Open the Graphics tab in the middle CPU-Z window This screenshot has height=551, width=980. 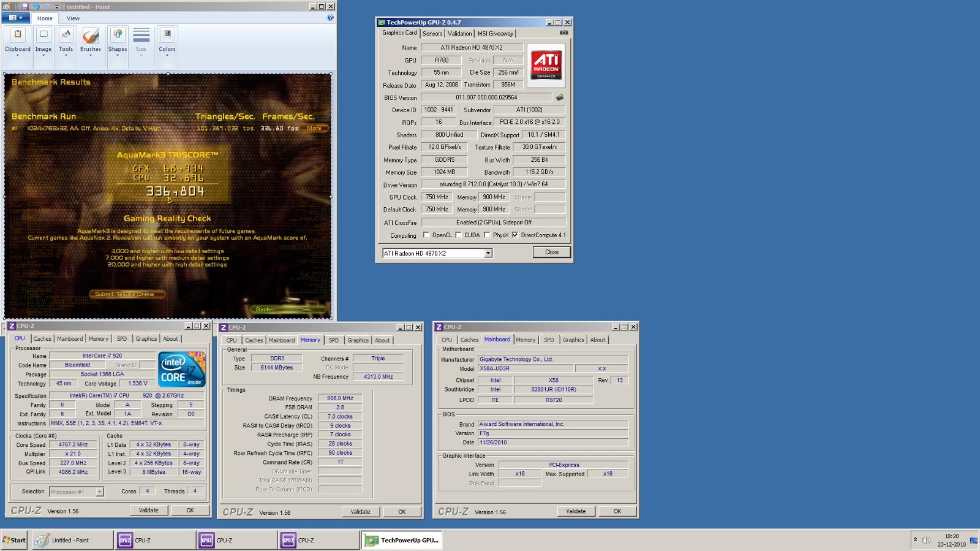[358, 340]
